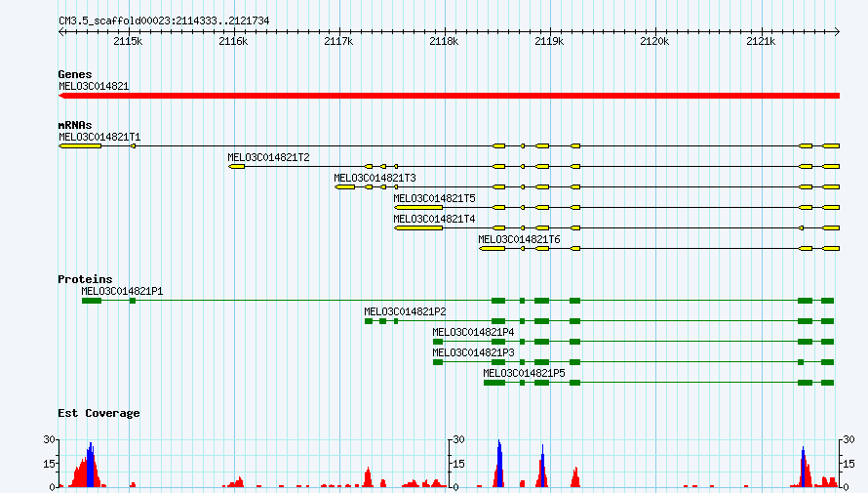
Task: Click the 2121k ruler mark
Action: (x=761, y=42)
